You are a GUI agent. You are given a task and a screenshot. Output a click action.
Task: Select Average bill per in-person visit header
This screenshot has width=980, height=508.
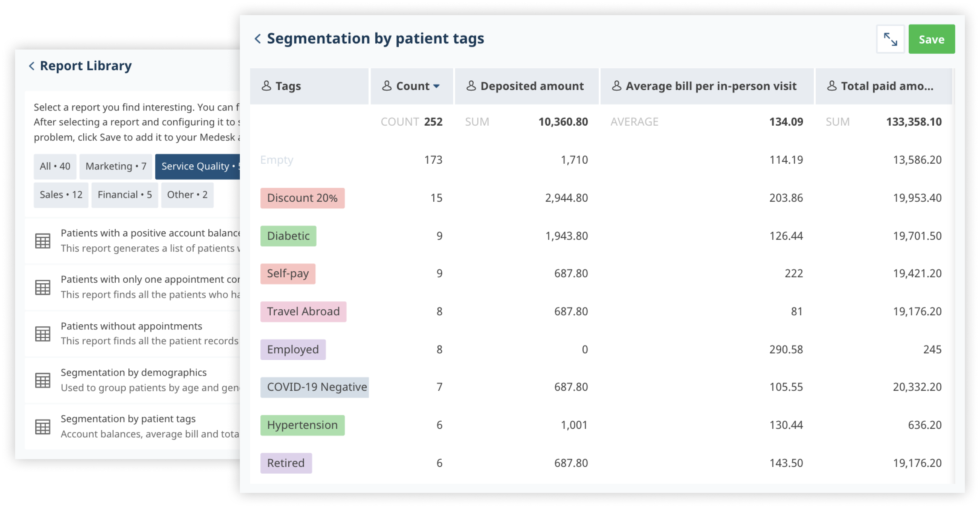pyautogui.click(x=707, y=86)
